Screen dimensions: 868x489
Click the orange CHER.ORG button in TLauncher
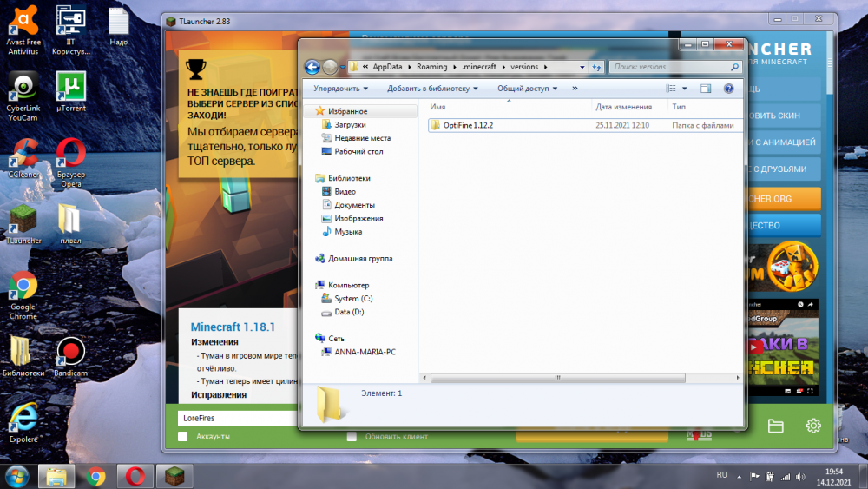(783, 199)
